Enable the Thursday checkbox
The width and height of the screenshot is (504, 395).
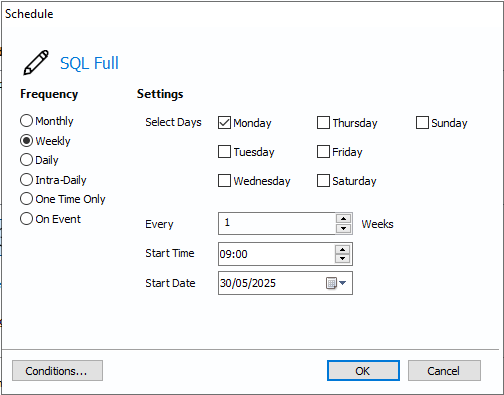[x=323, y=123]
